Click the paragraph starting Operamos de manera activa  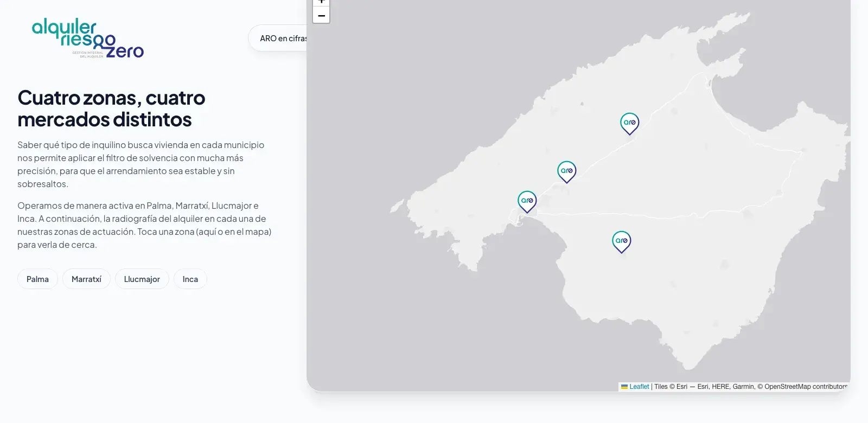144,225
